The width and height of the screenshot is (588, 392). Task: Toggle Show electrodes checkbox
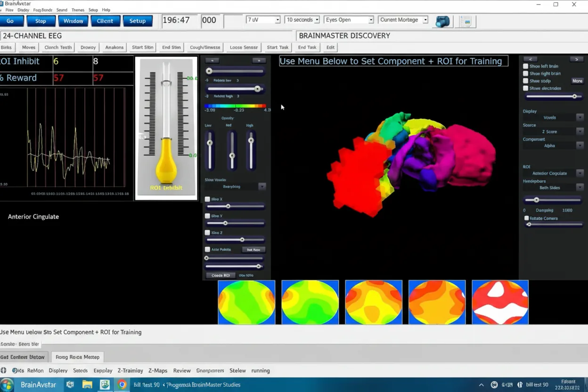pyautogui.click(x=526, y=88)
